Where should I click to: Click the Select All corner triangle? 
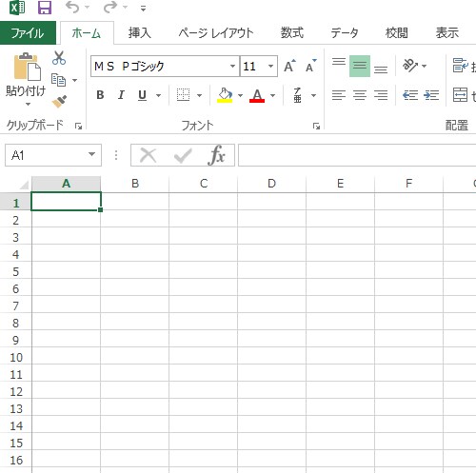click(x=24, y=185)
